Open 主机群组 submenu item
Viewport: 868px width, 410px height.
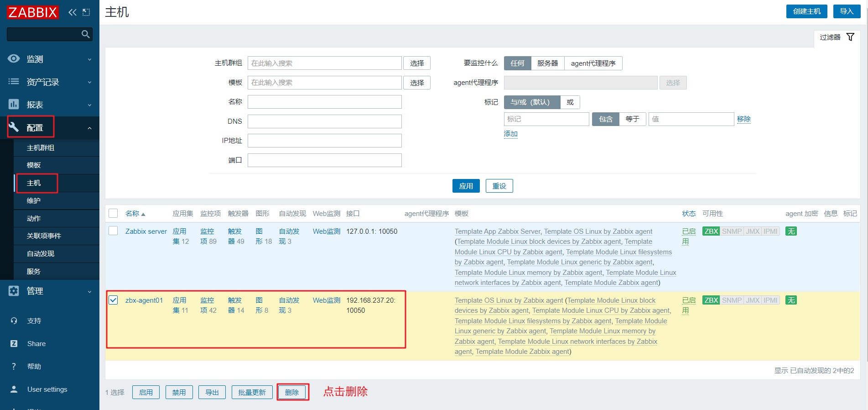(57, 148)
